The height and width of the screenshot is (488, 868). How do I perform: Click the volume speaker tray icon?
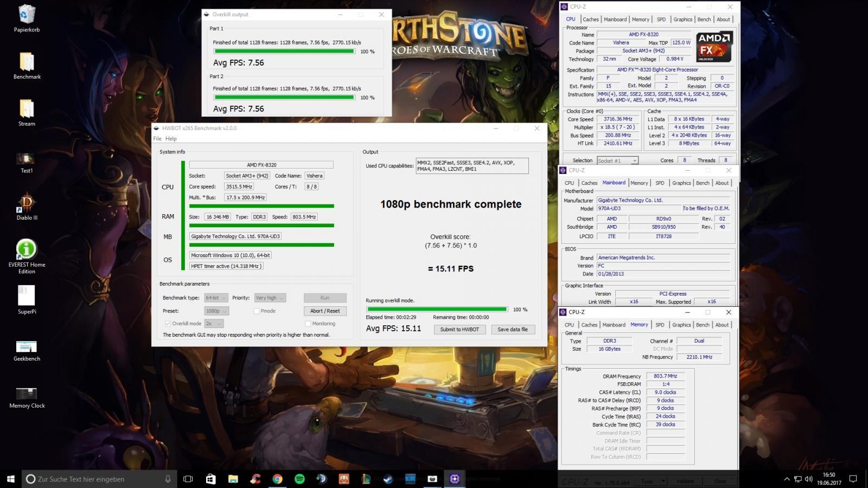coord(808,479)
